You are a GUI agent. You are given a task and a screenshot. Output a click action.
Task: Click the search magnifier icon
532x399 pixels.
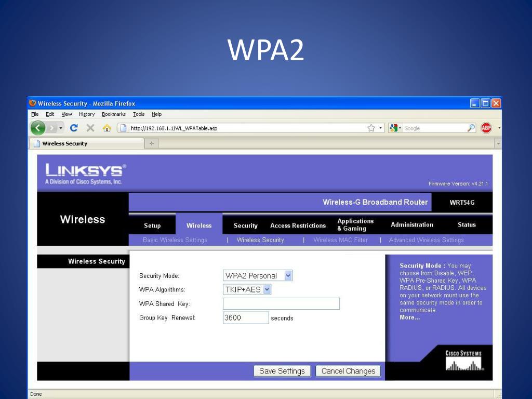point(471,128)
